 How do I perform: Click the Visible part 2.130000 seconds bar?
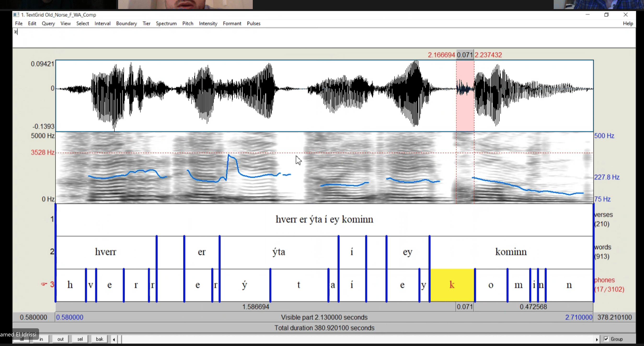[x=324, y=317]
